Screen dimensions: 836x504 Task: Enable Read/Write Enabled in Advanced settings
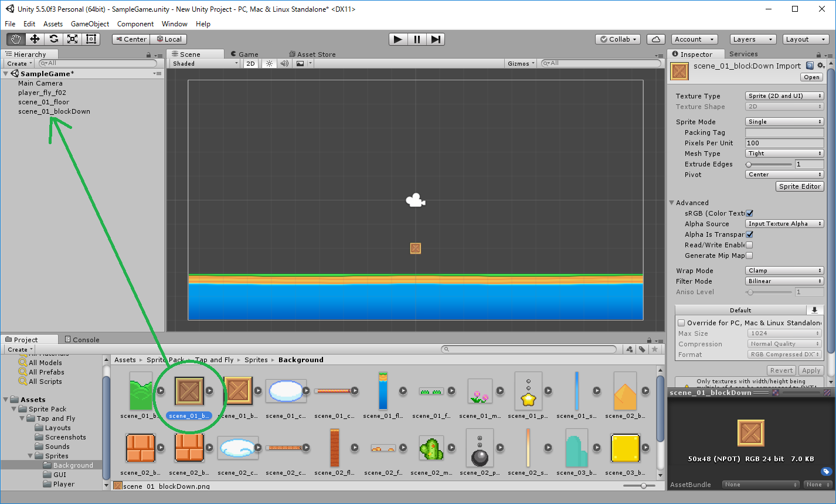click(749, 244)
